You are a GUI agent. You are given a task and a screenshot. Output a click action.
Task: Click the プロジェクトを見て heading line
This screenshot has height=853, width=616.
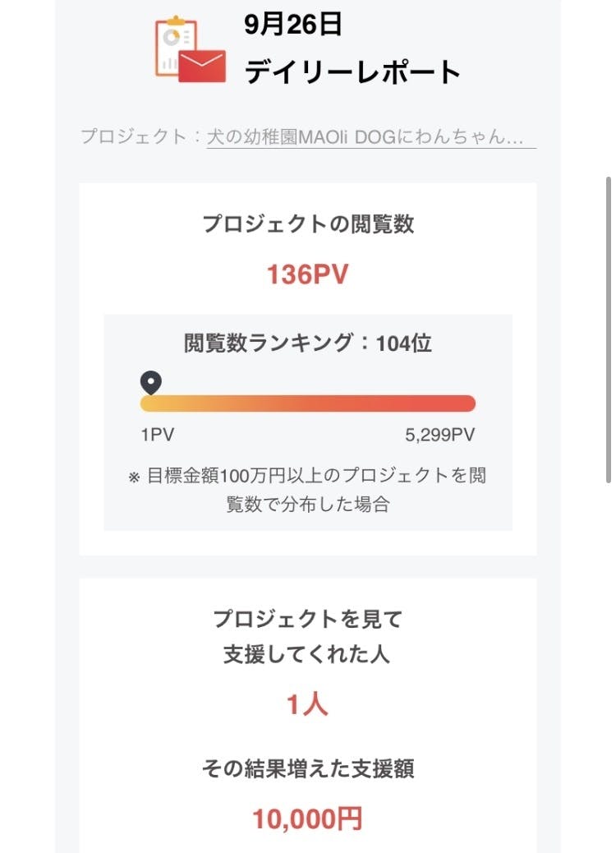point(308,619)
